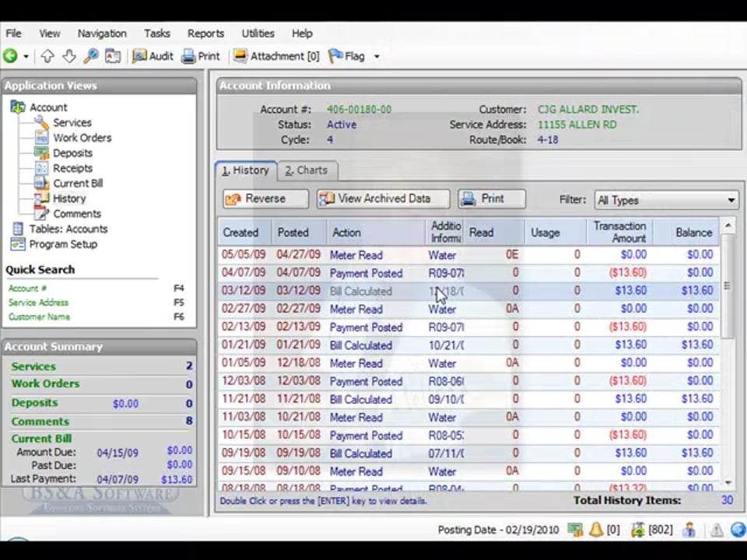Image resolution: width=747 pixels, height=560 pixels.
Task: Click the Reverse button
Action: [x=265, y=198]
